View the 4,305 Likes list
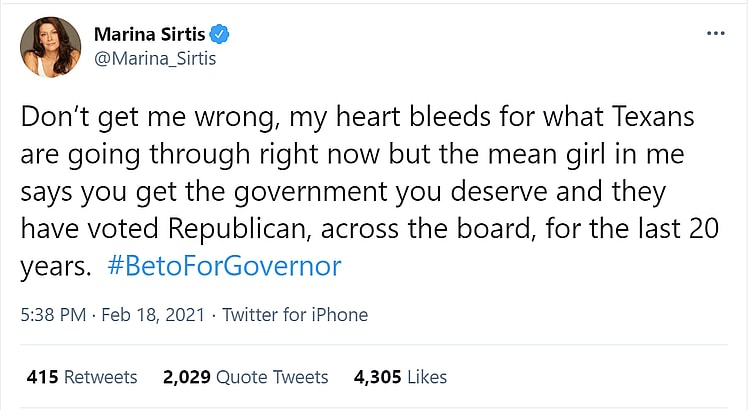This screenshot has width=750, height=410. (x=400, y=377)
